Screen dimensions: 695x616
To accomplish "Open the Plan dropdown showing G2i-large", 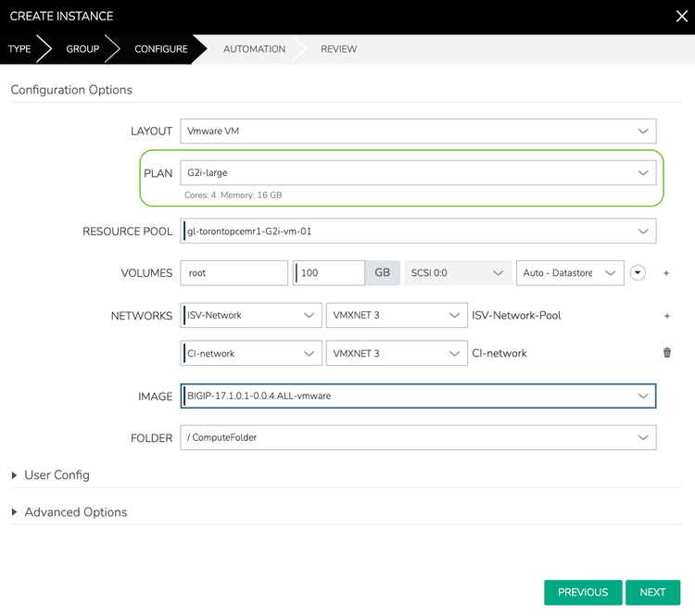I will pos(418,173).
